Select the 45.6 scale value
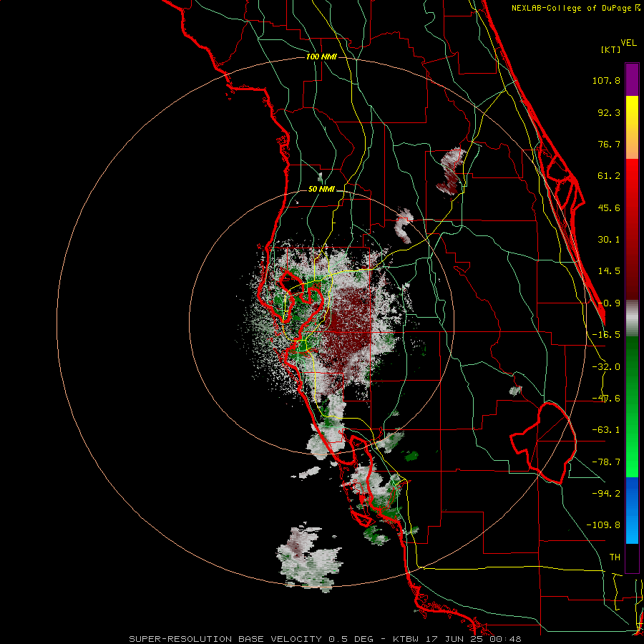This screenshot has width=644, height=644. tap(609, 208)
